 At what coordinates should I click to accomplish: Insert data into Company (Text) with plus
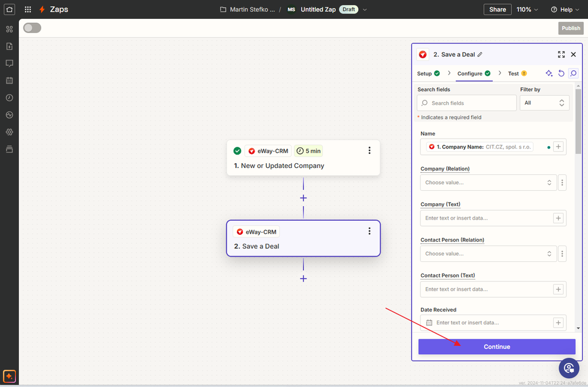coord(559,218)
